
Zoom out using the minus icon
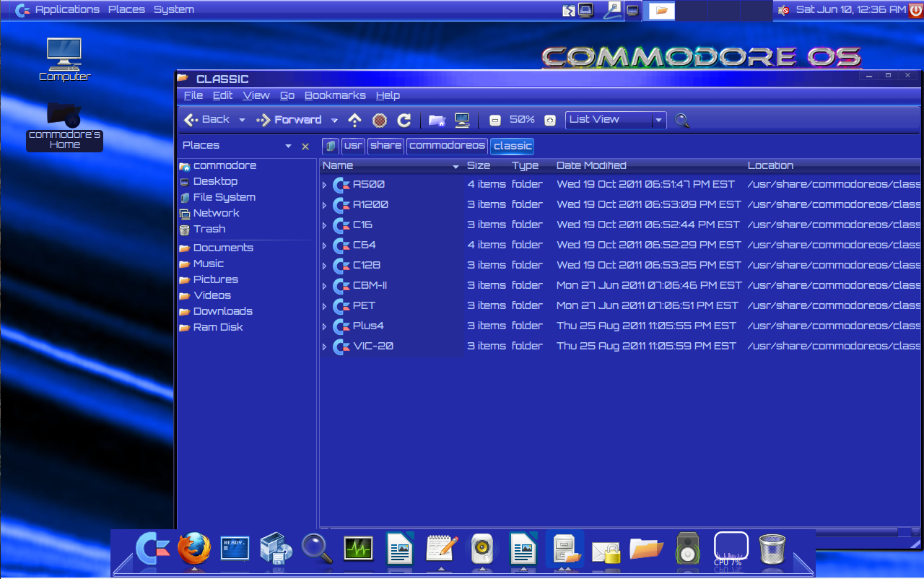tap(494, 120)
